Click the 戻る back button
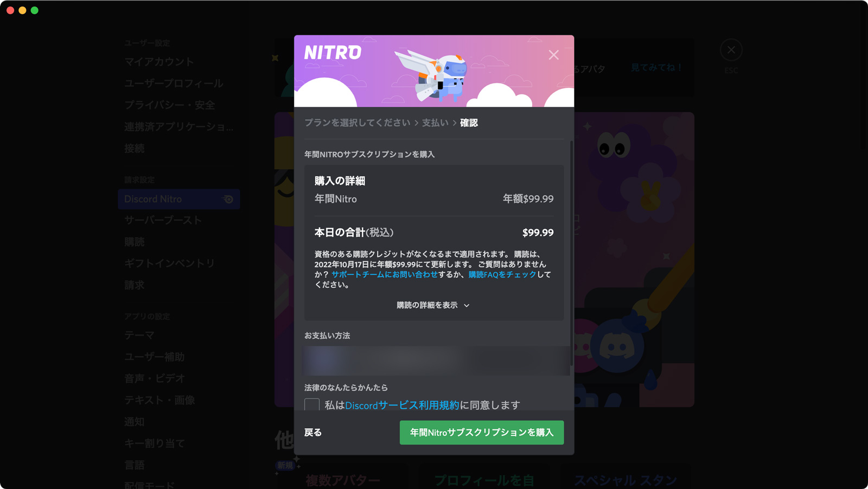The width and height of the screenshot is (868, 489). 313,433
